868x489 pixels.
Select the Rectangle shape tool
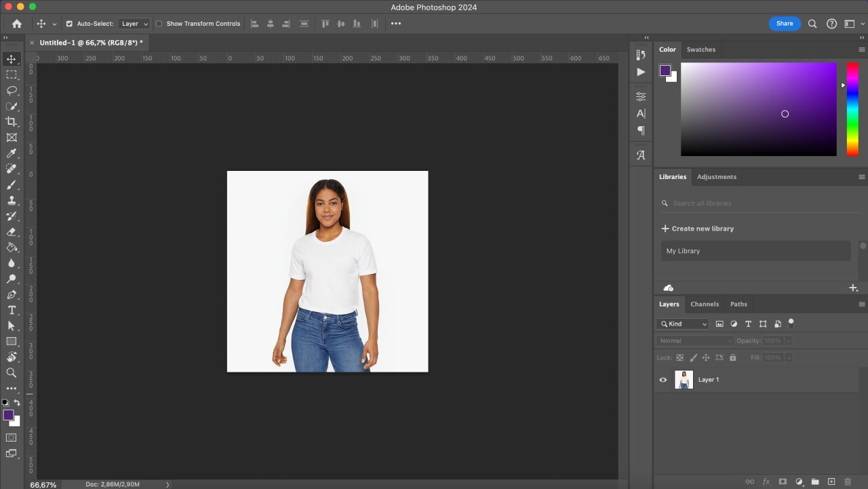point(12,341)
